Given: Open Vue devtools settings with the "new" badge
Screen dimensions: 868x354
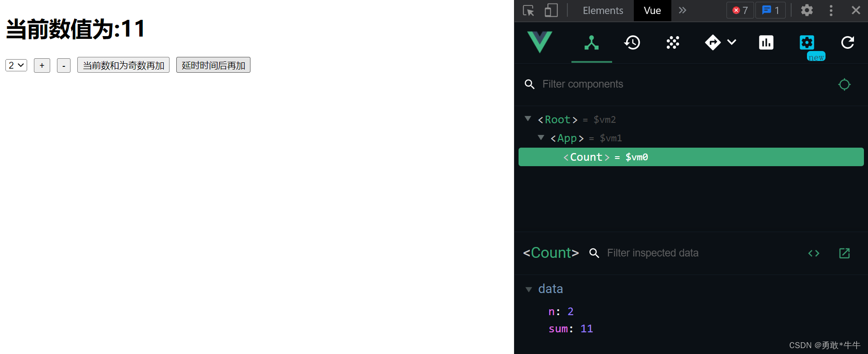Looking at the screenshot, I should (x=807, y=43).
